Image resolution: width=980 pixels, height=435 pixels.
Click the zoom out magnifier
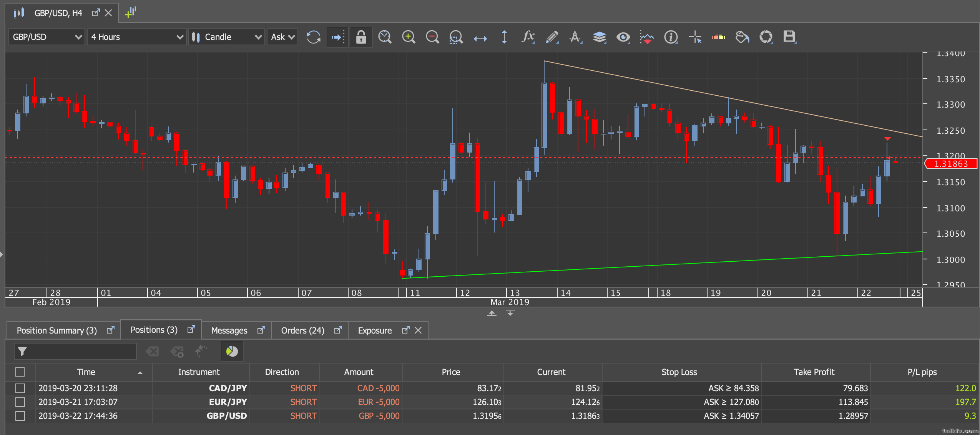point(432,37)
